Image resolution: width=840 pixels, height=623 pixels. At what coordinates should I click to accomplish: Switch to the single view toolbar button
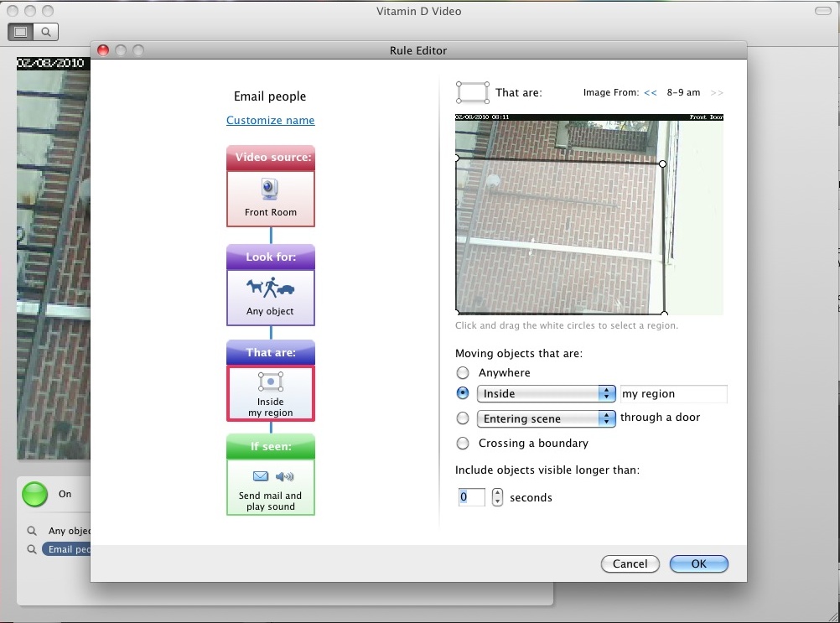[21, 32]
